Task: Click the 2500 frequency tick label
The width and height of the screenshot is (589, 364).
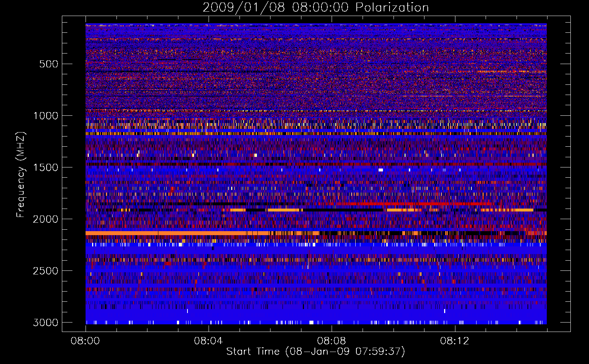Action: tap(46, 271)
